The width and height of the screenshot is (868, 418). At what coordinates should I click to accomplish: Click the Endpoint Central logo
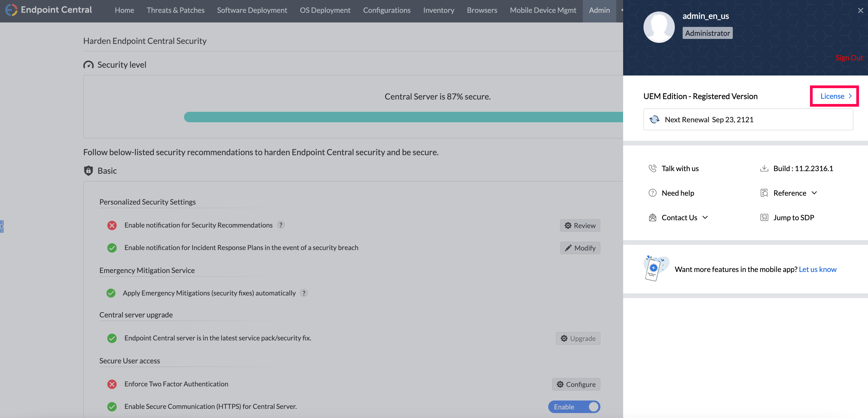click(11, 10)
